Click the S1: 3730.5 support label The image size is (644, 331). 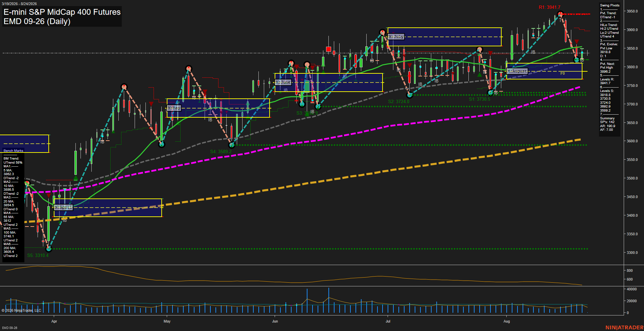(480, 99)
